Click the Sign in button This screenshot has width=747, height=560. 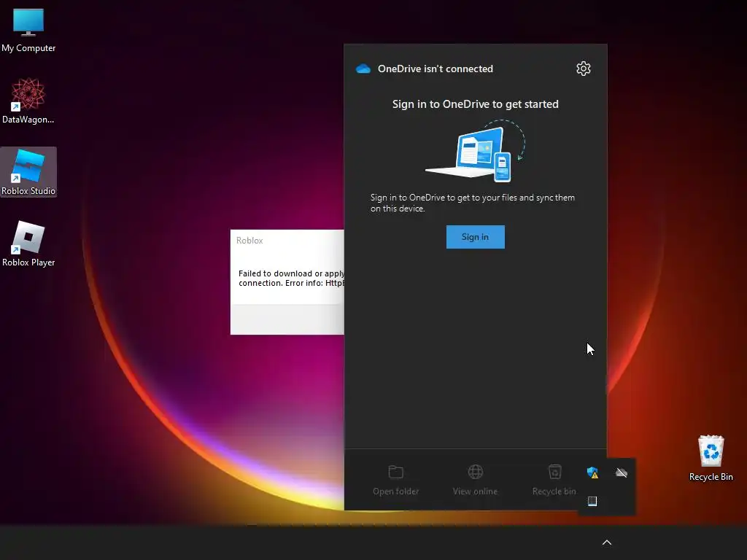(475, 237)
